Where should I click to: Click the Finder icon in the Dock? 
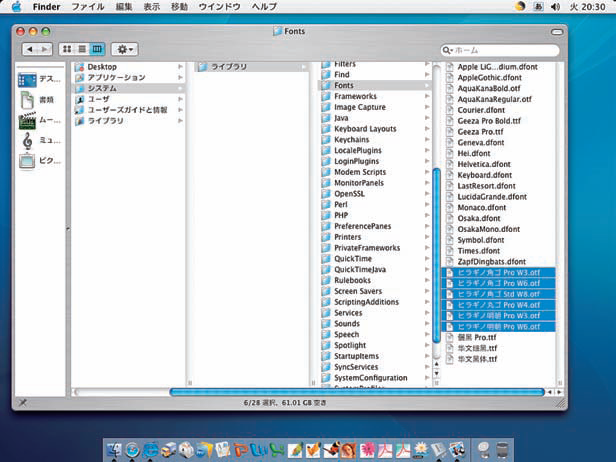pyautogui.click(x=114, y=450)
